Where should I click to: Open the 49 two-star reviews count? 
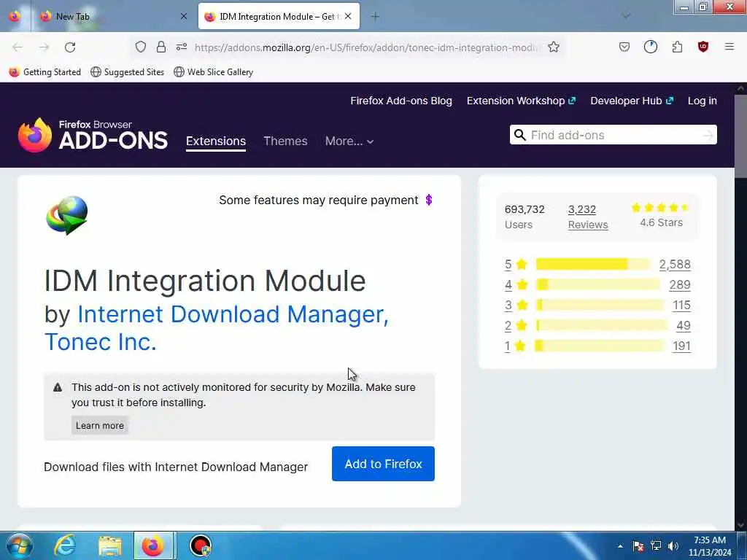click(x=683, y=326)
